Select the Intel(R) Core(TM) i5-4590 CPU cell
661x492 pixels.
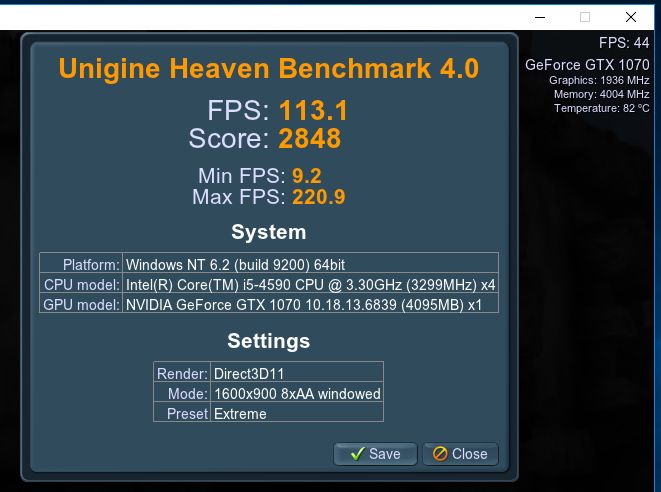tap(311, 285)
